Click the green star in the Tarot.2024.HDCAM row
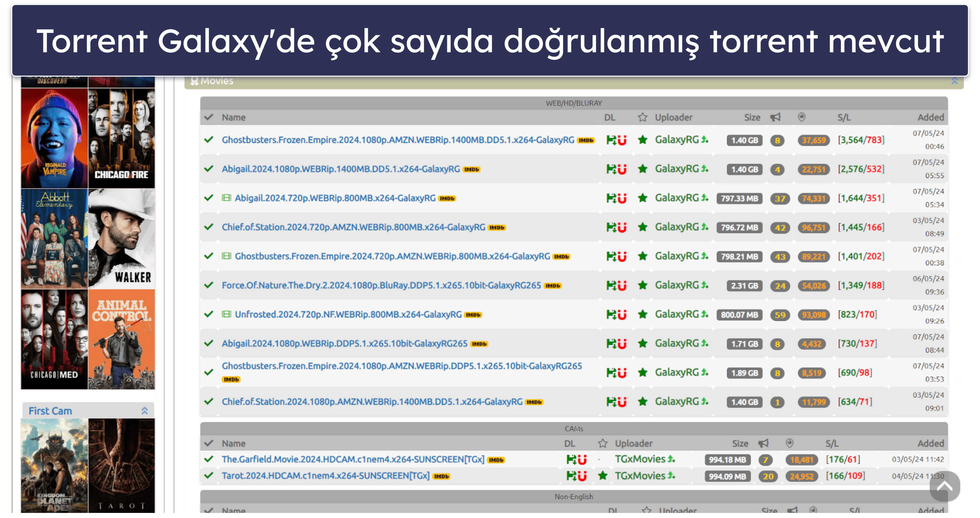The image size is (980, 518). point(603,475)
